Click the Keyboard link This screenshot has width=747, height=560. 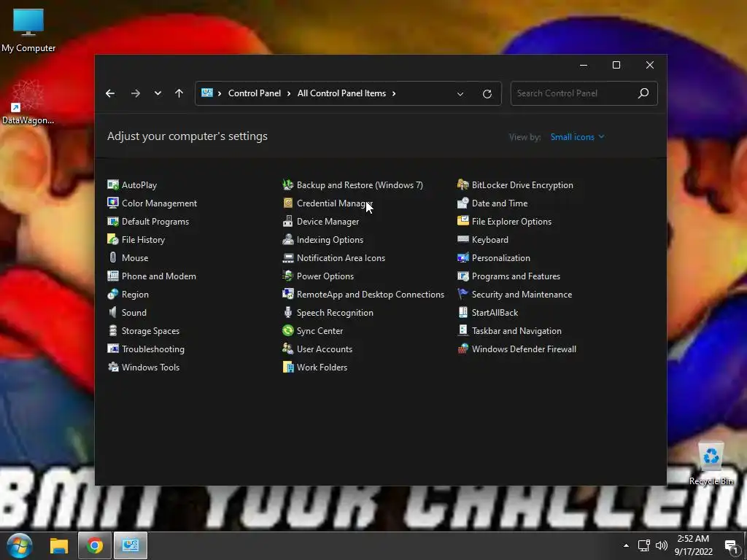[489, 239]
